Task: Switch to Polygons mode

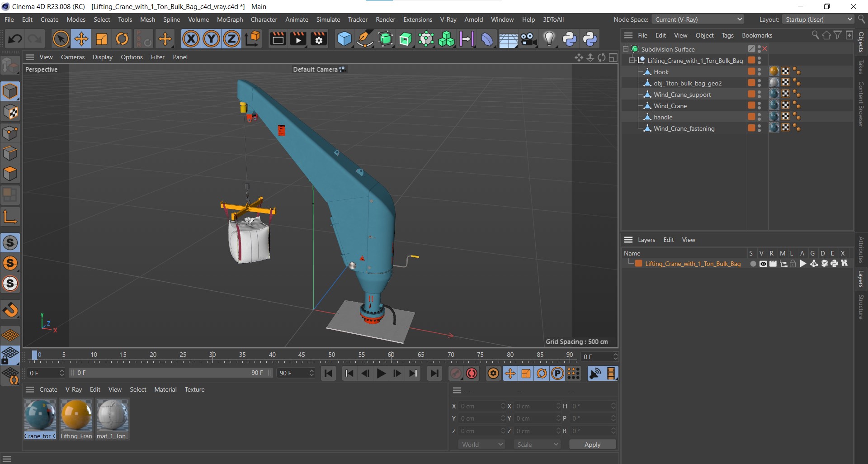Action: tap(10, 174)
